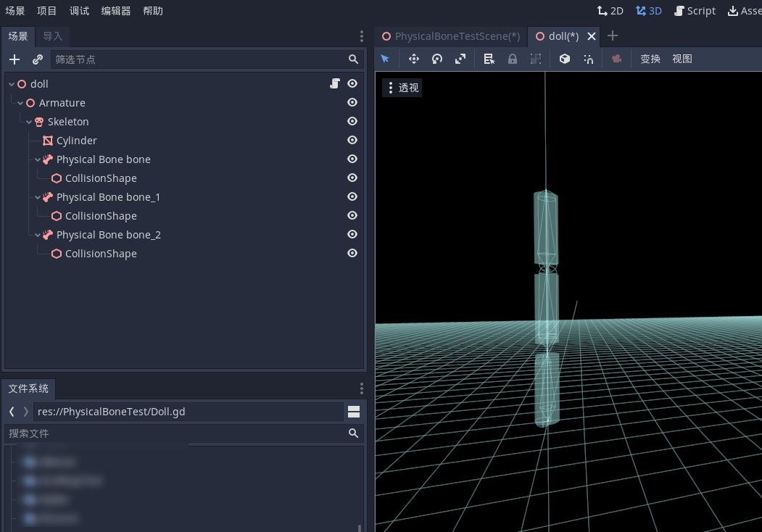Go forward in file system history
The height and width of the screenshot is (532, 762).
point(26,412)
